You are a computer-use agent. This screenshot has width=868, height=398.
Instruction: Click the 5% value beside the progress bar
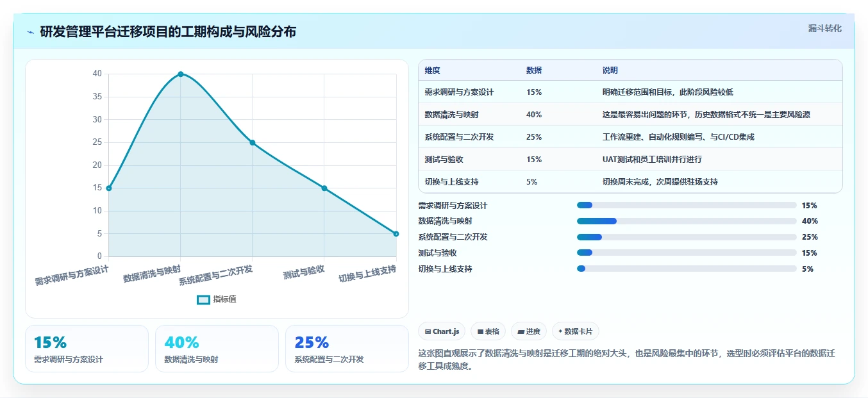pos(807,269)
